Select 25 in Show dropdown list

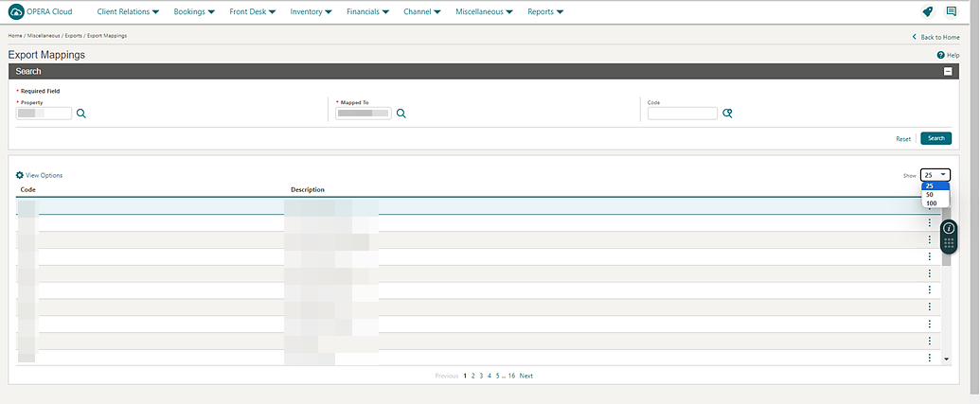pos(935,186)
